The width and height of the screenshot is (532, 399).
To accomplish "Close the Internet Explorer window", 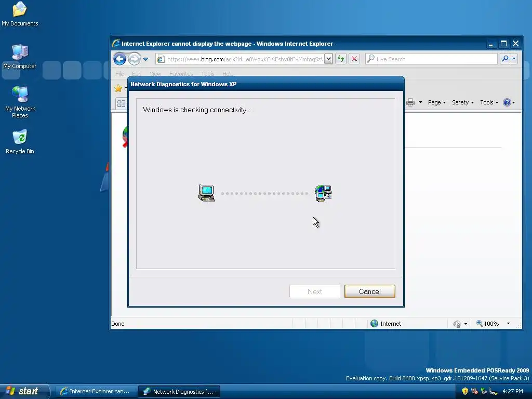I will coord(516,44).
